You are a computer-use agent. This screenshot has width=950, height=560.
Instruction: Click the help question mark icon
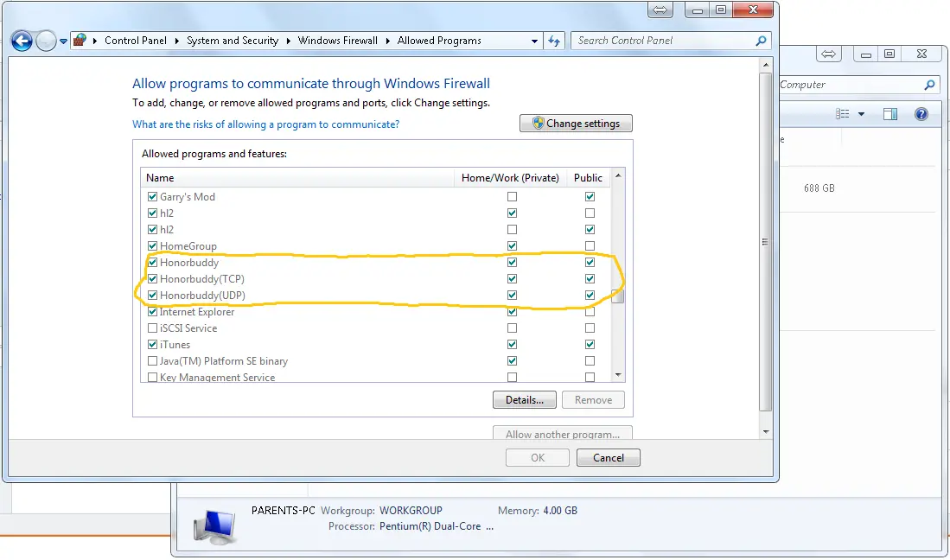921,114
